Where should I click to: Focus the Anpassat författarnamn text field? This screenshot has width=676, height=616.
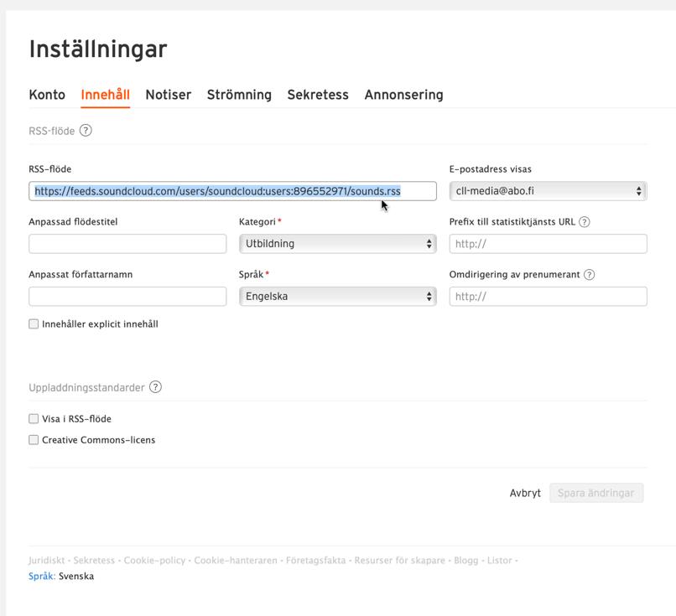127,297
